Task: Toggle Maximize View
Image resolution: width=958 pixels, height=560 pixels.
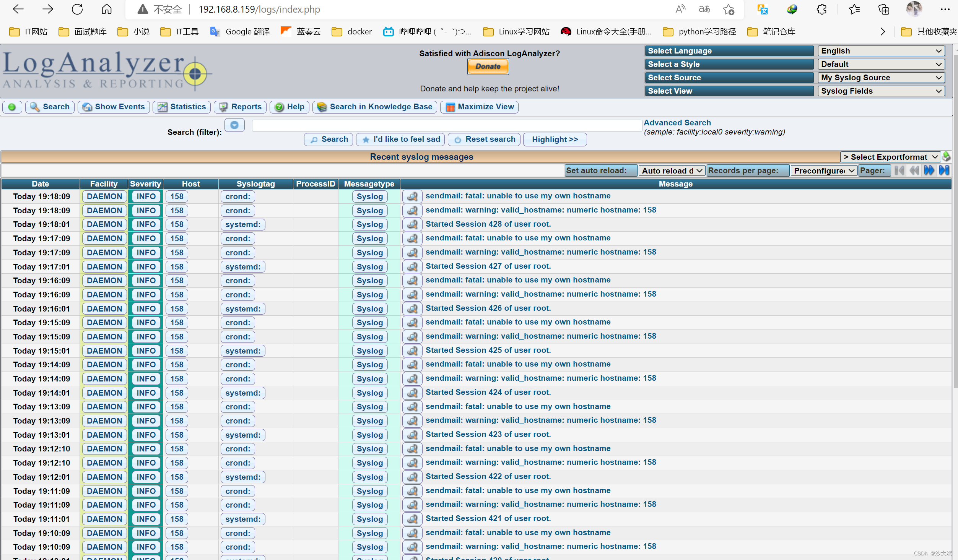Action: 480,107
